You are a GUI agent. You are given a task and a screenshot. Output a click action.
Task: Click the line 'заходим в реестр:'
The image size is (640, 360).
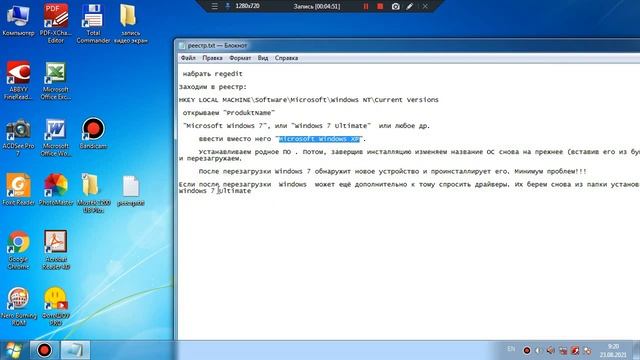pos(213,87)
